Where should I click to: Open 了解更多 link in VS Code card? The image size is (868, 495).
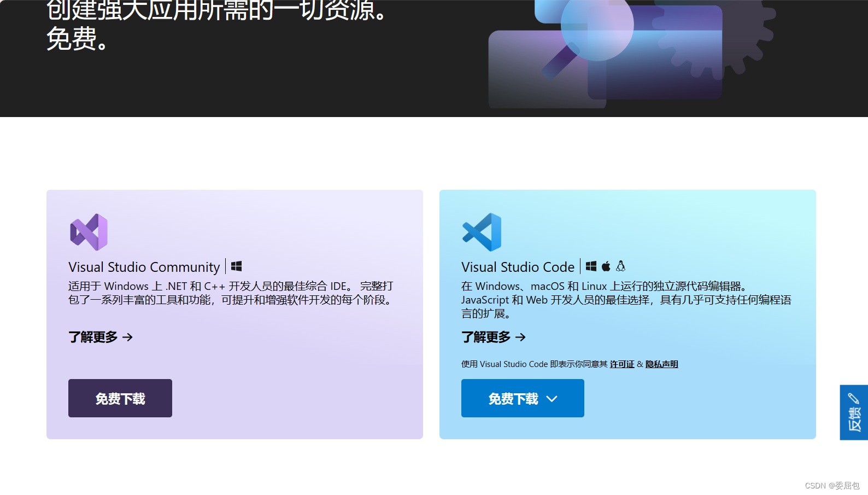(x=494, y=337)
